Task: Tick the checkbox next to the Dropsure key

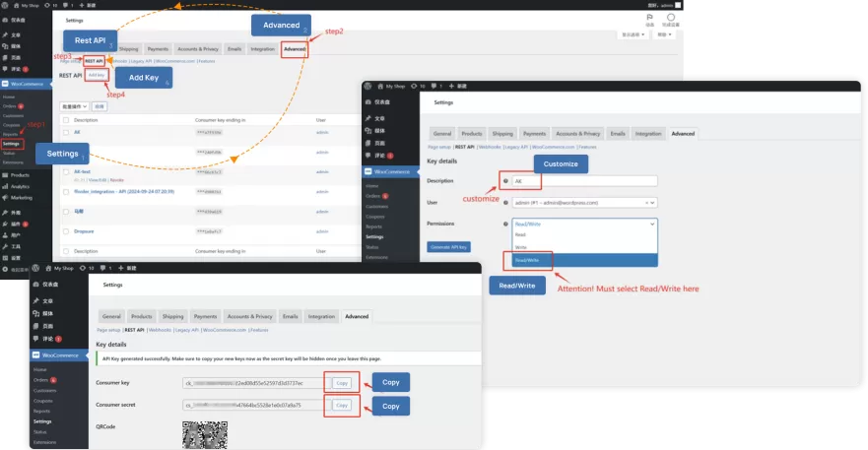Action: (66, 230)
